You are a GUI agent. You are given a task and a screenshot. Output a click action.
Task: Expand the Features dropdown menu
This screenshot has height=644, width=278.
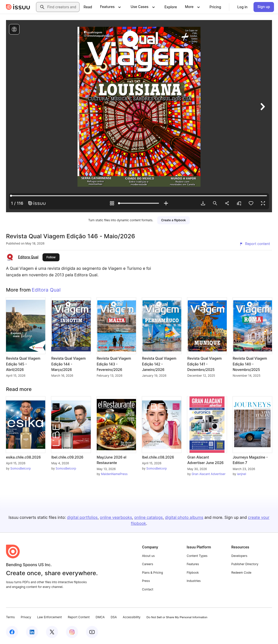coord(110,7)
